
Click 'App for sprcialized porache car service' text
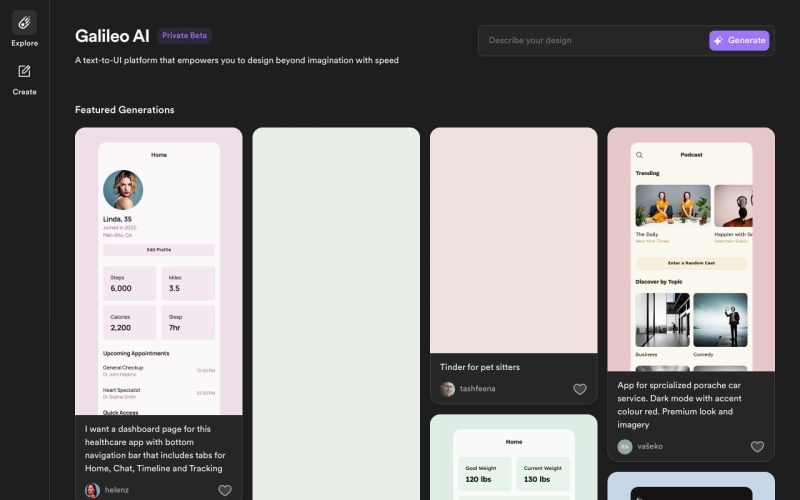(679, 405)
